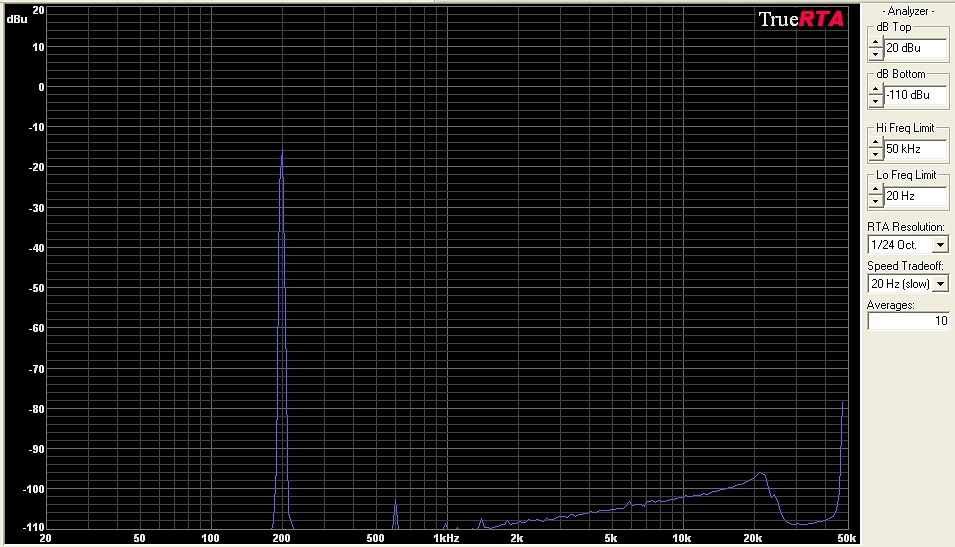The width and height of the screenshot is (955, 547).
Task: Increase dB Bottom with the up arrow
Action: pos(876,90)
